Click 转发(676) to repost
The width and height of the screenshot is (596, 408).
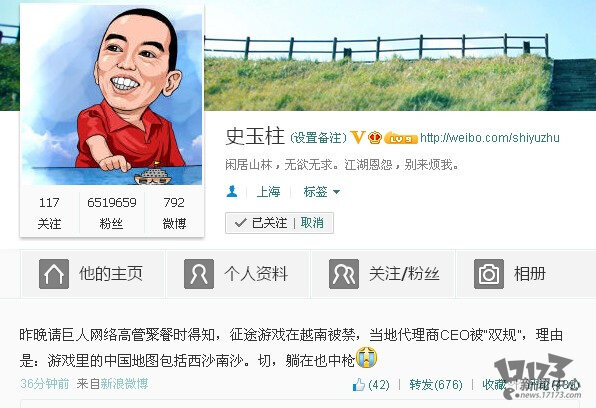point(436,384)
